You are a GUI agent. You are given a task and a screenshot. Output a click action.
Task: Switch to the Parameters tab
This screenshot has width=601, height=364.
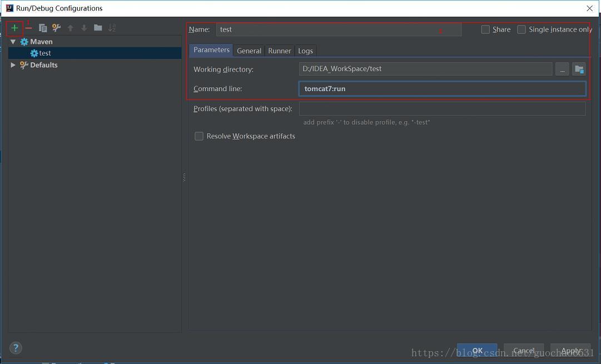click(x=211, y=50)
